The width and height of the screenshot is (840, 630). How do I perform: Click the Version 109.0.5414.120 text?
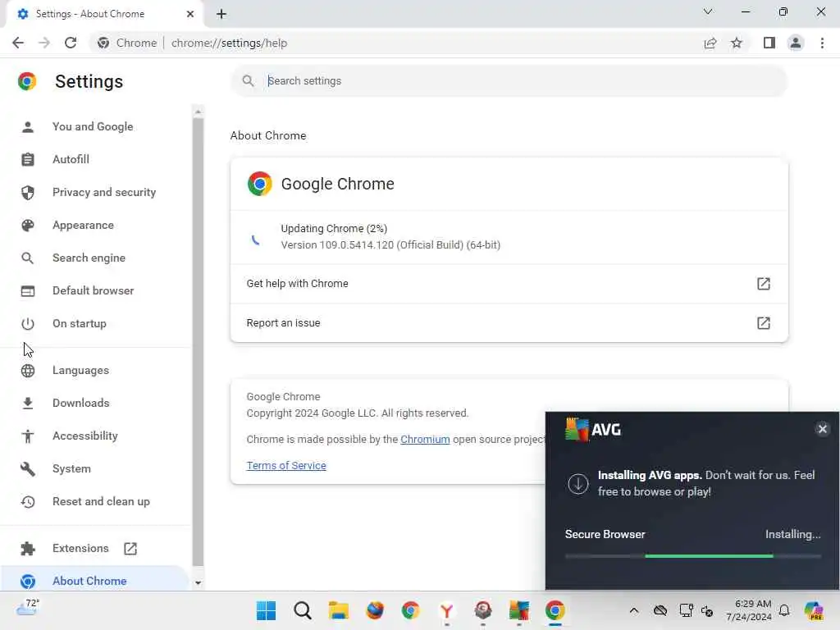click(x=390, y=244)
